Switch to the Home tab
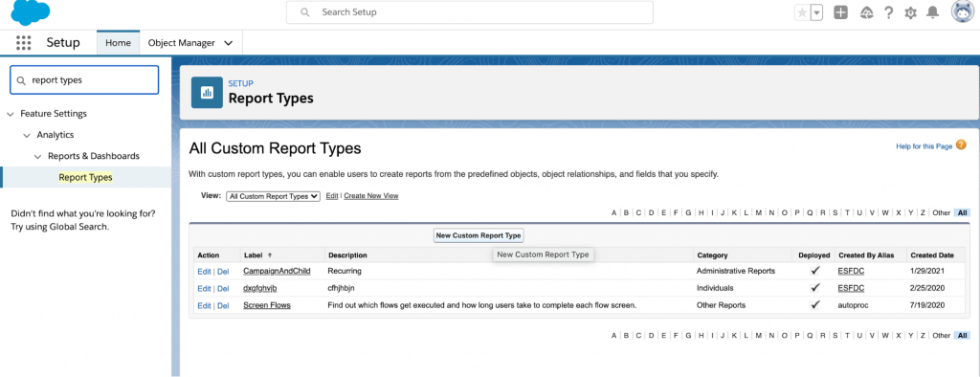Screen dimensions: 980x377 click(118, 42)
